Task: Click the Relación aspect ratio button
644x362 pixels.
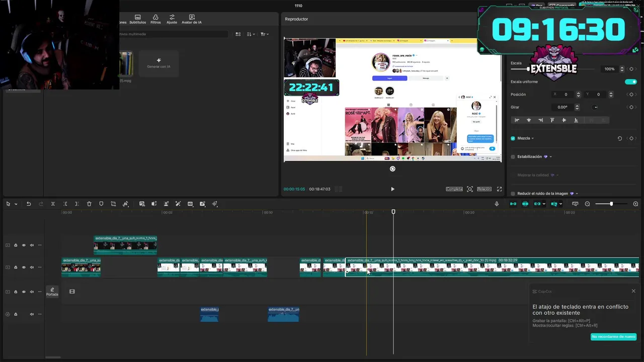Action: pos(484,189)
